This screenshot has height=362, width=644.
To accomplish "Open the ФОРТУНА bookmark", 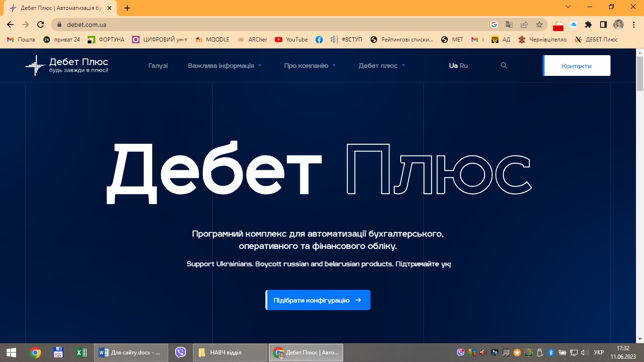I will point(106,40).
